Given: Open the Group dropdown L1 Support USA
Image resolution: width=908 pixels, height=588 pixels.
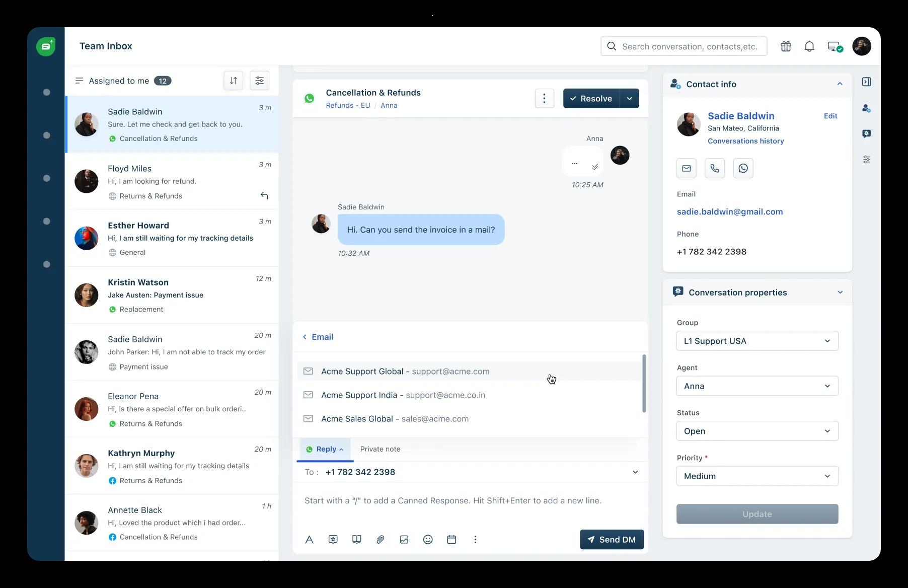Looking at the screenshot, I should (757, 341).
